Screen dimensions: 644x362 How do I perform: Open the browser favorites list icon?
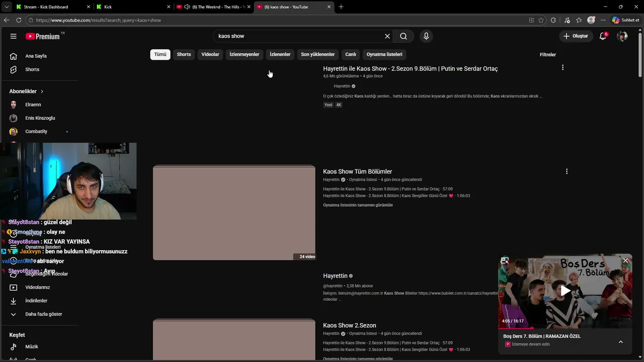click(579, 20)
